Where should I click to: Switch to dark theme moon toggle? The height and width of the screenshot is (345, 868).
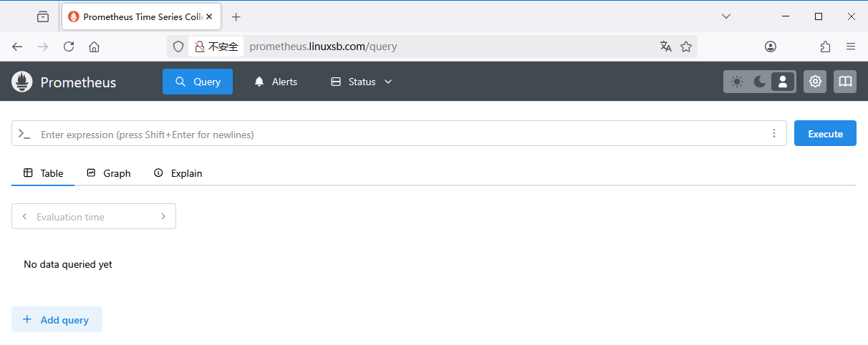pyautogui.click(x=760, y=82)
